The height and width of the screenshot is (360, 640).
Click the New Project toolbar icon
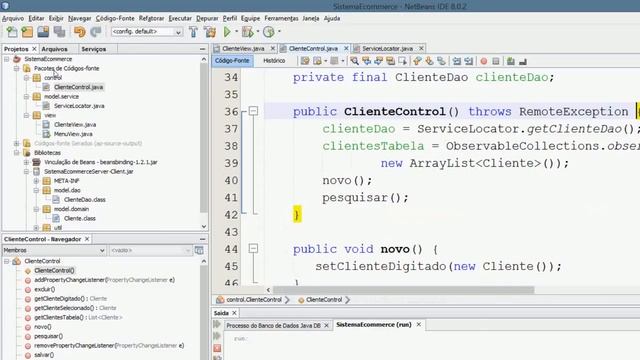point(27,32)
